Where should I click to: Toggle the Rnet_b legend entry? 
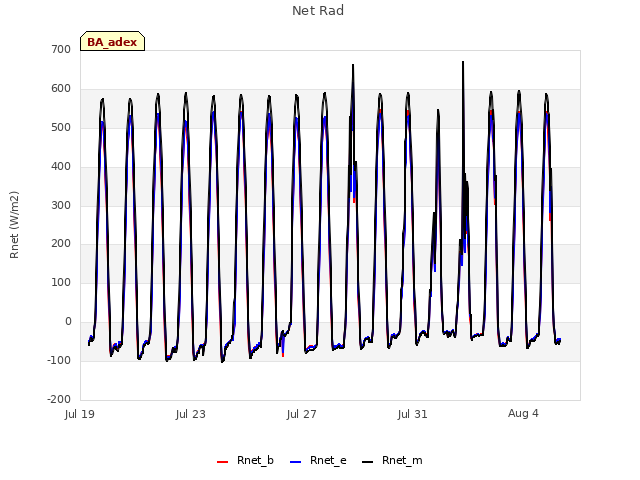(x=245, y=460)
